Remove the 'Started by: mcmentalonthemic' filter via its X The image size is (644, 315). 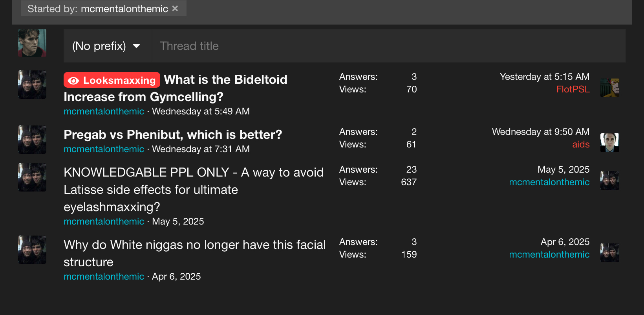175,8
